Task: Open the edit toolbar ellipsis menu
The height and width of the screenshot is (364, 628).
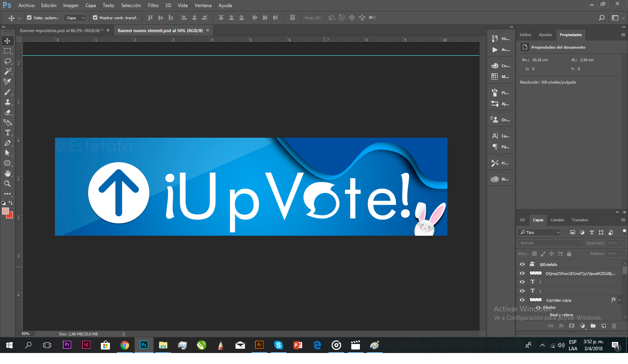Action: [7, 194]
